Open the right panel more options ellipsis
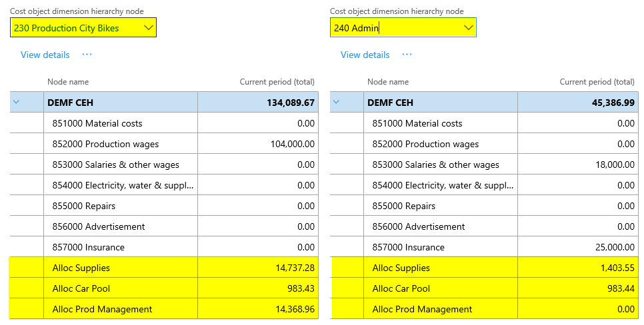 (407, 55)
